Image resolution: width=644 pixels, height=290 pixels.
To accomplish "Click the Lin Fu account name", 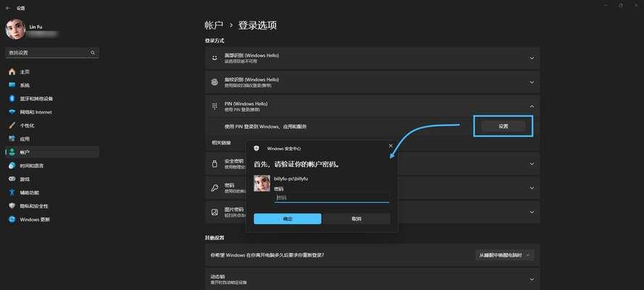I will pos(35,27).
